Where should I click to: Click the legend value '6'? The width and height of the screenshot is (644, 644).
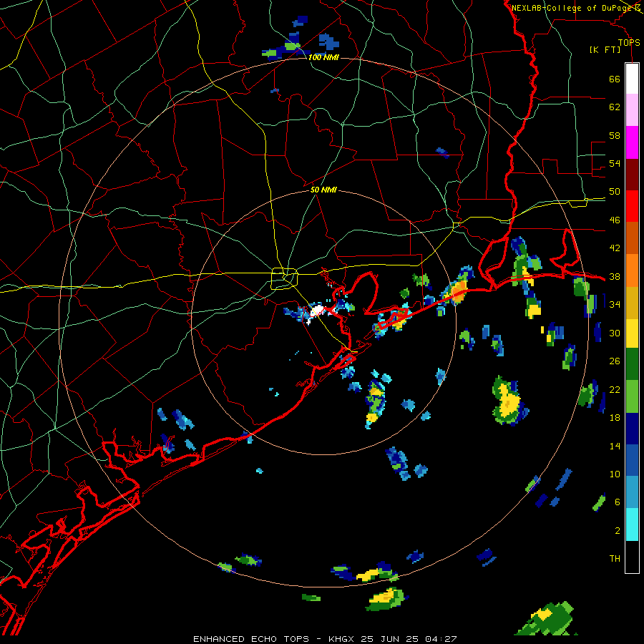click(618, 502)
